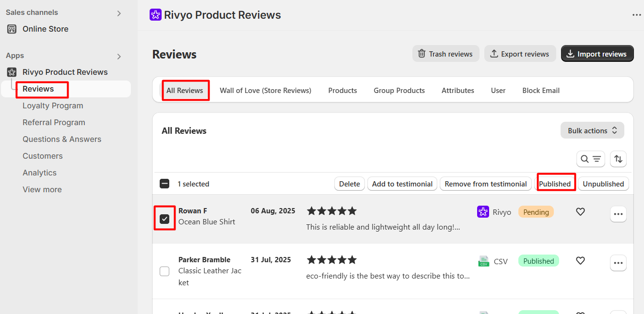The width and height of the screenshot is (644, 314).
Task: Click product name Classic Leather Jacket
Action: coord(210,277)
